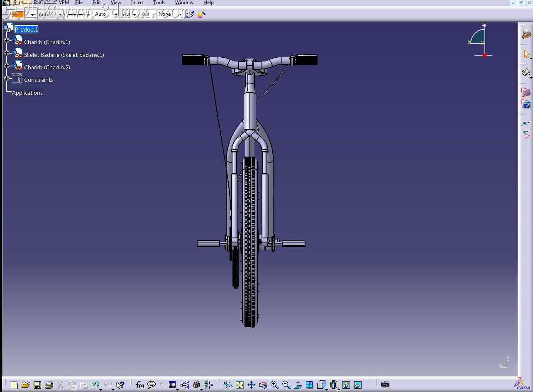Viewport: 533px width, 392px height.
Task: Click the paintbrush Painter icon
Action: (190, 14)
